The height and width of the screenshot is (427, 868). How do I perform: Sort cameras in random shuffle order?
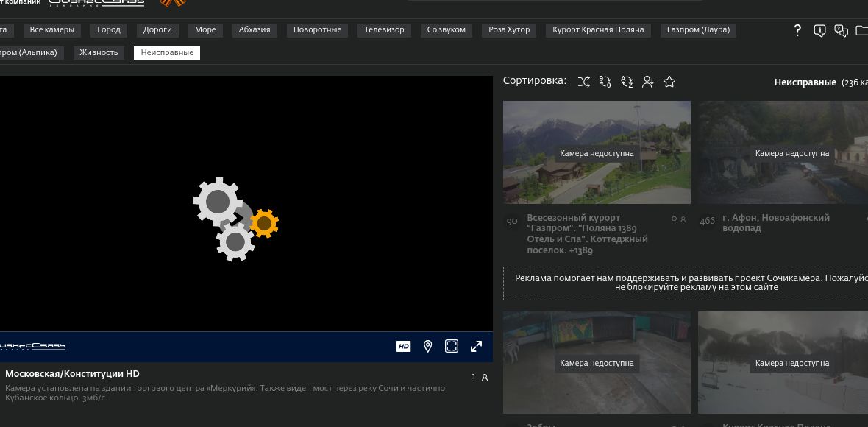[x=583, y=82]
